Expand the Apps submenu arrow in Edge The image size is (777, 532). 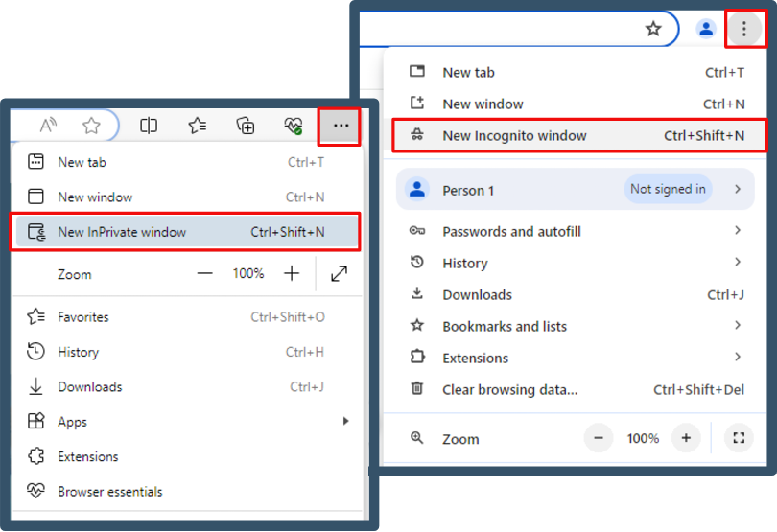tap(346, 422)
